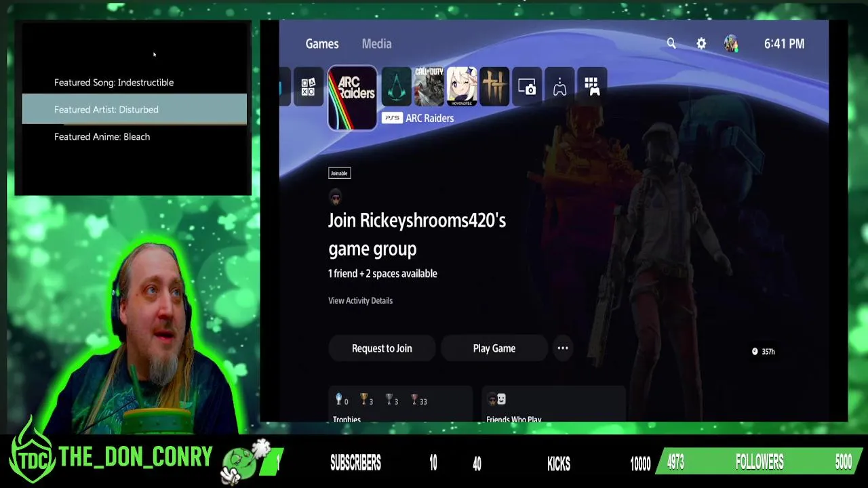Screen dimensions: 868x488
Task: Click the Request to Join button
Action: click(382, 348)
